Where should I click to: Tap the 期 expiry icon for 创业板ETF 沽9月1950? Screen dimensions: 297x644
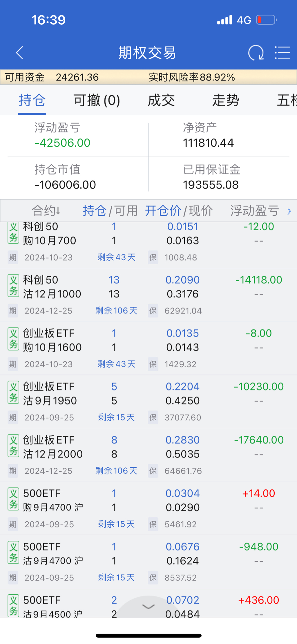(x=13, y=417)
